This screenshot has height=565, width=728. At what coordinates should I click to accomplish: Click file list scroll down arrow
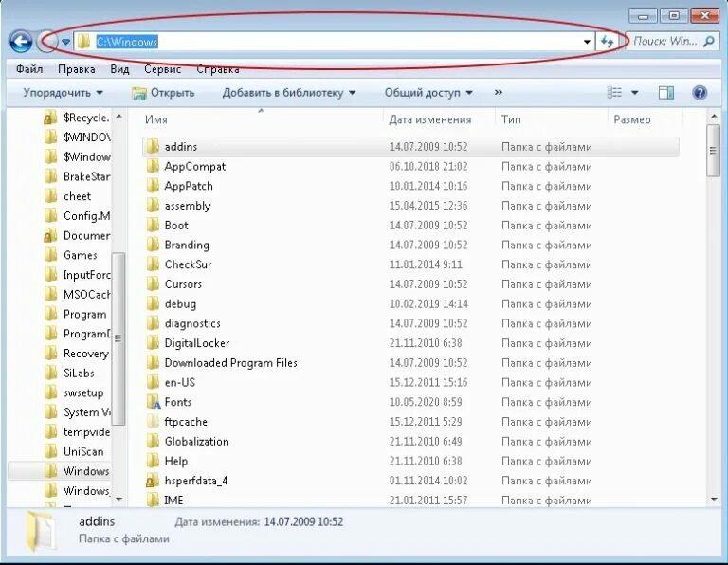tap(714, 499)
